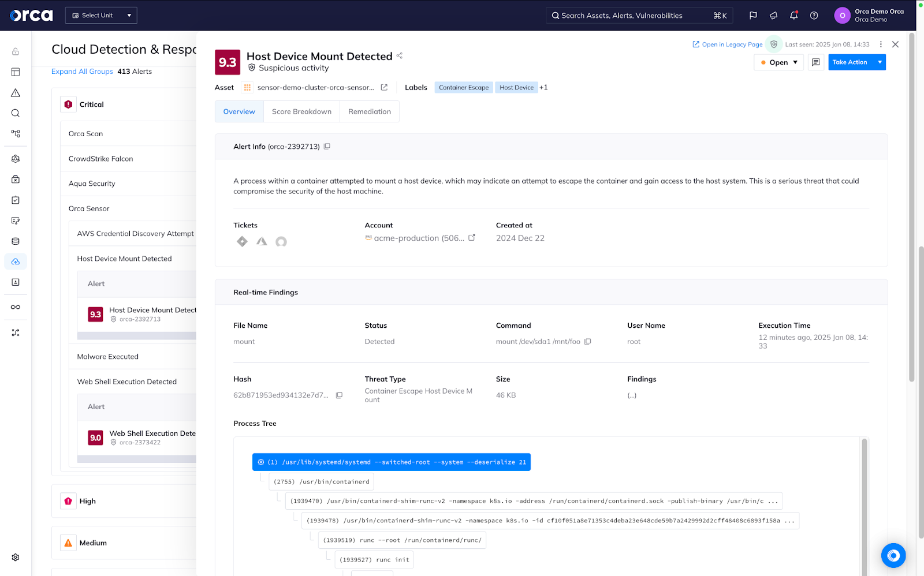Copy the mount /dev/sda1 command
The height and width of the screenshot is (576, 924).
click(x=588, y=342)
